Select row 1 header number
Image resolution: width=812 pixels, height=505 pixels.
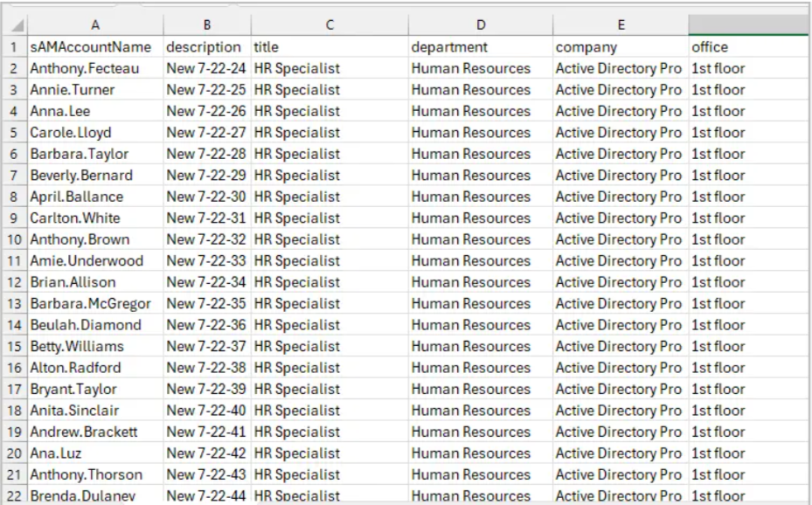click(14, 47)
